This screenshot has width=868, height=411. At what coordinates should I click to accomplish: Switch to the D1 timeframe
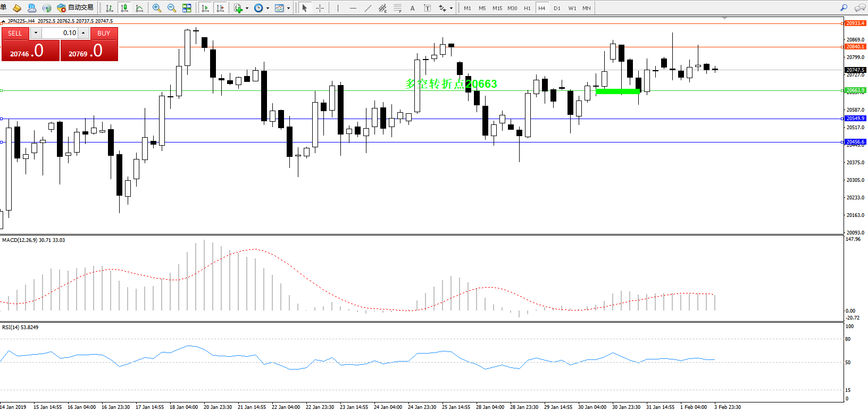click(557, 8)
